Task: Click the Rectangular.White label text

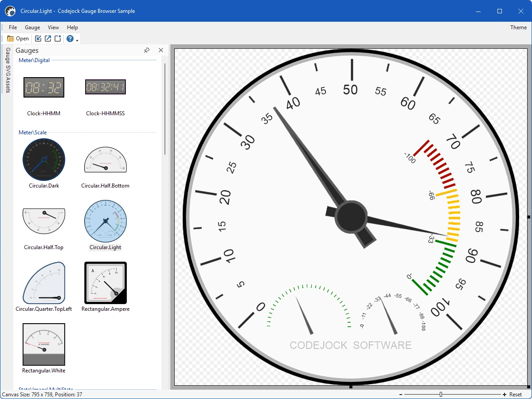Action: point(44,371)
